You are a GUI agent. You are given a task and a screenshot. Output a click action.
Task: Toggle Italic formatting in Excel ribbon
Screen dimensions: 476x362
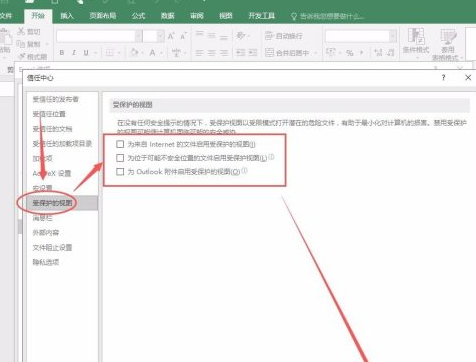[74, 53]
